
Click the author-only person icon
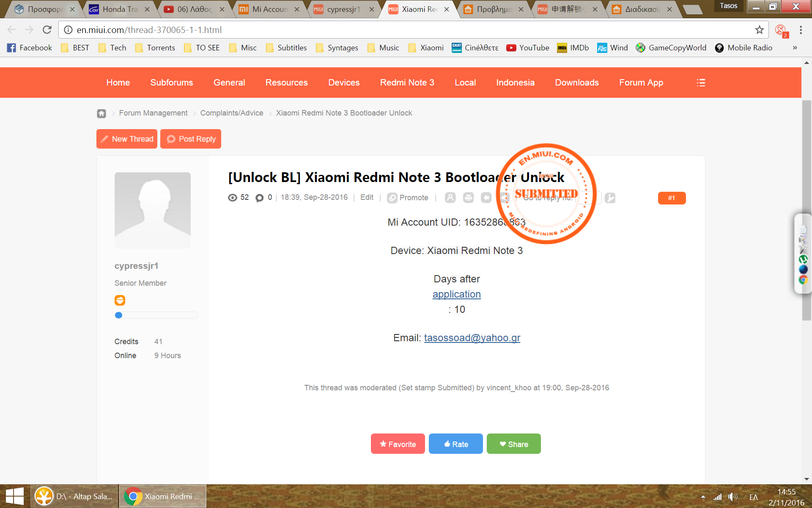click(x=450, y=198)
